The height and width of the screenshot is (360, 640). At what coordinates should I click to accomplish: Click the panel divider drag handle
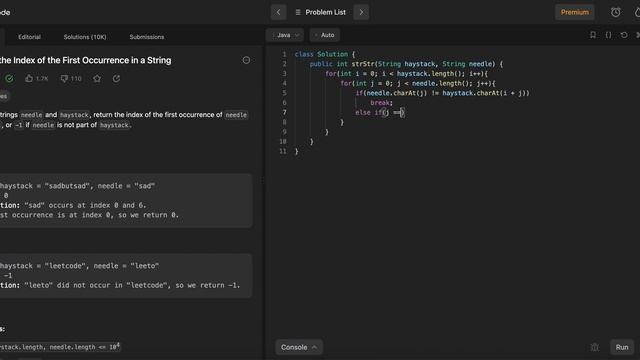pyautogui.click(x=262, y=180)
